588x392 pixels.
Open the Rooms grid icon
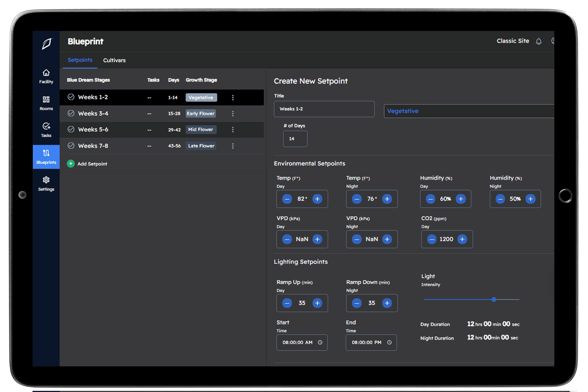[46, 99]
